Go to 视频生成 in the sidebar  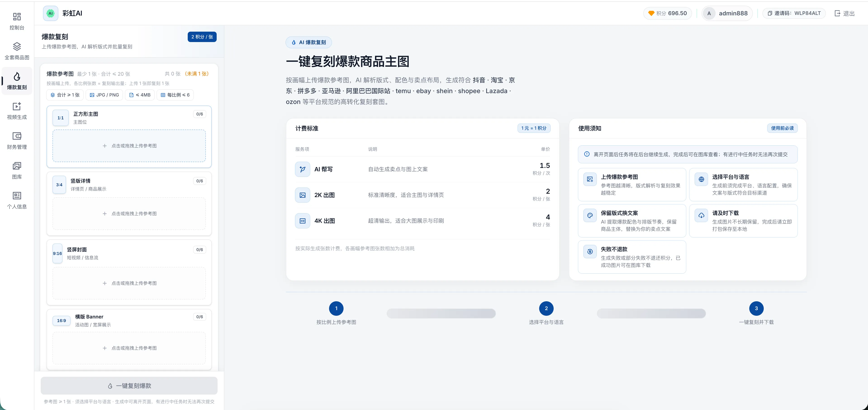click(x=17, y=111)
